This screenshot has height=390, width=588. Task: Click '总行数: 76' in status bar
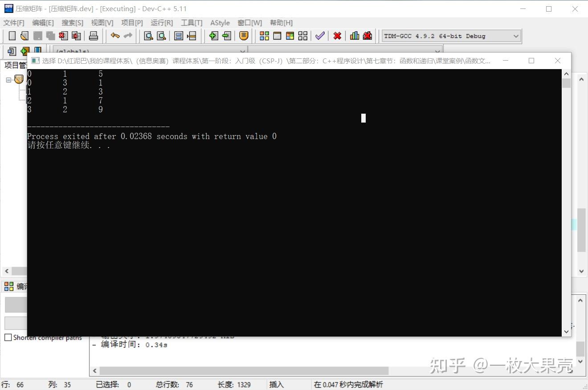174,385
